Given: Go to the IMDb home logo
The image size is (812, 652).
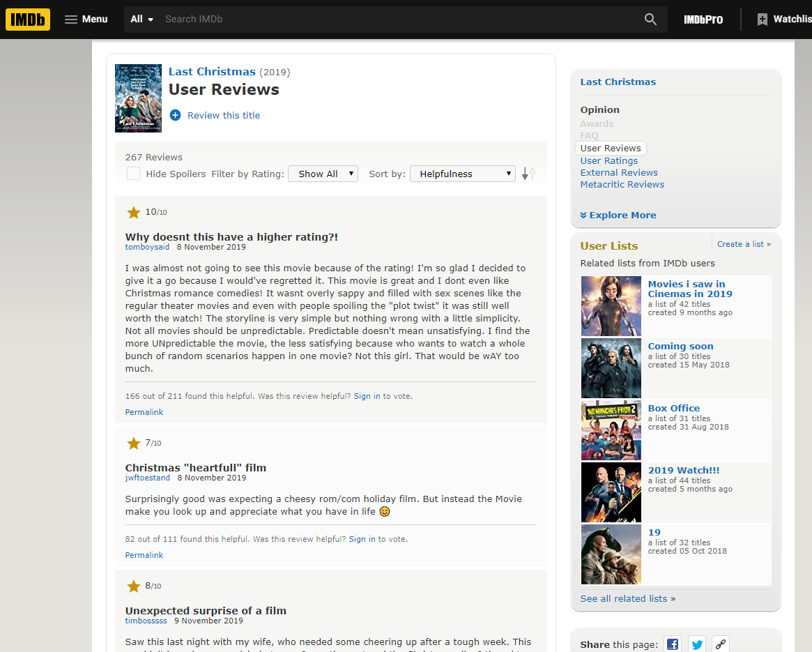Looking at the screenshot, I should coord(28,20).
